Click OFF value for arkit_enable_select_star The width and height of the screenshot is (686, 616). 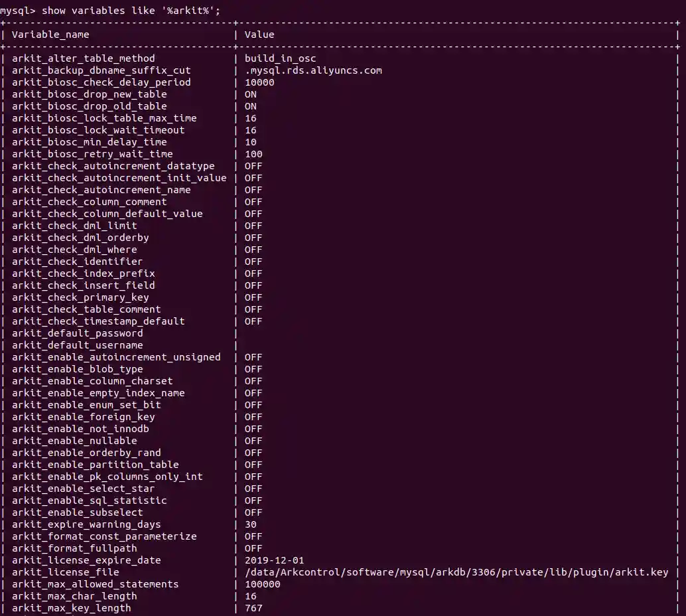pos(253,489)
